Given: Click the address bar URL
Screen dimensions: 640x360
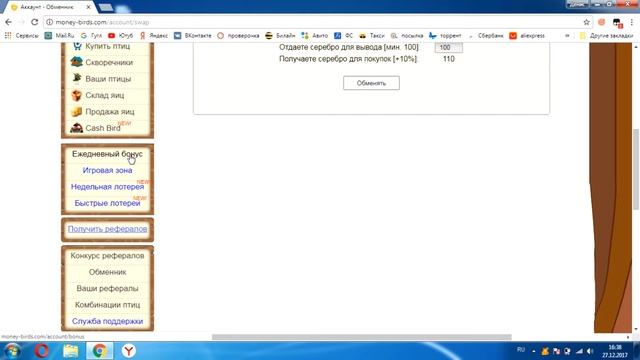Looking at the screenshot, I should pos(102,22).
